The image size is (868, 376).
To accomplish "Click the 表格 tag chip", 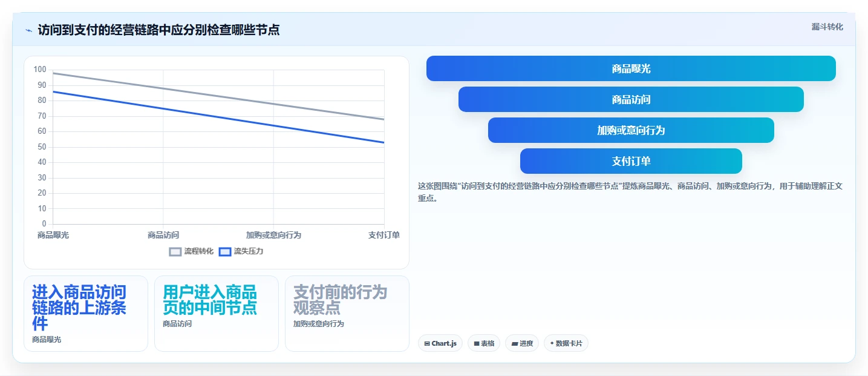I will (x=484, y=343).
